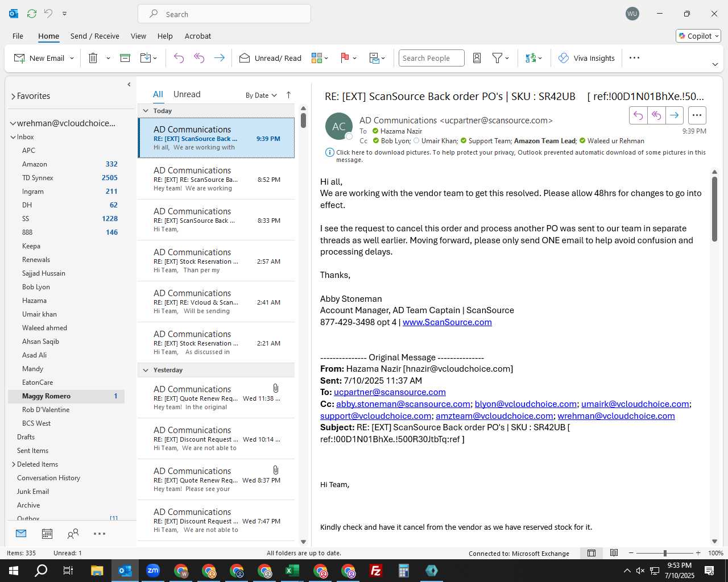Switch to Reading view in status bar
Image resolution: width=728 pixels, height=582 pixels.
coord(614,553)
